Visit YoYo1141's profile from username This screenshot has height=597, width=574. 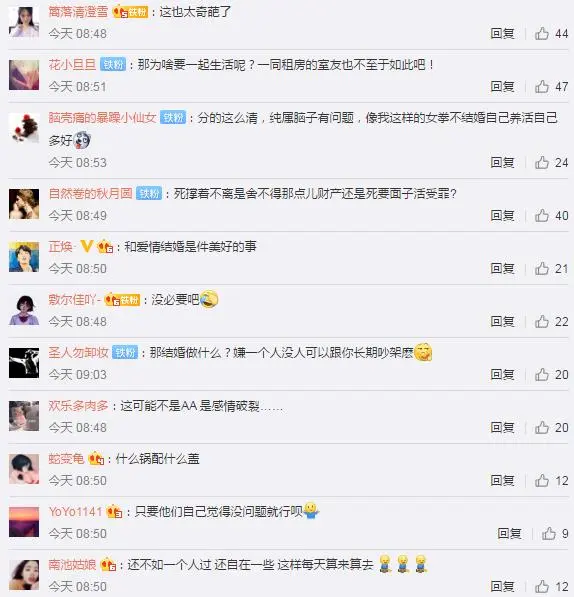coord(75,511)
